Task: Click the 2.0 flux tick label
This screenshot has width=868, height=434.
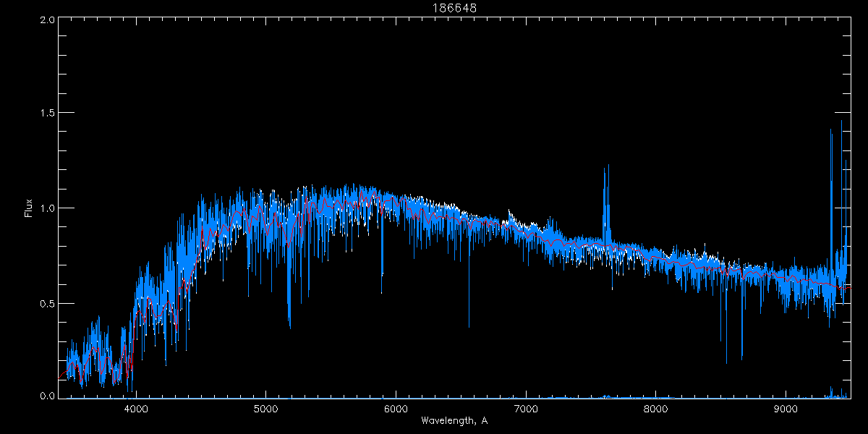Action: pos(45,20)
